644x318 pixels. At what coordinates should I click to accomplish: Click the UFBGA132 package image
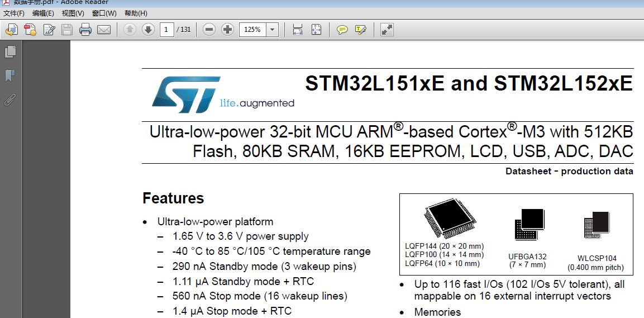(529, 224)
